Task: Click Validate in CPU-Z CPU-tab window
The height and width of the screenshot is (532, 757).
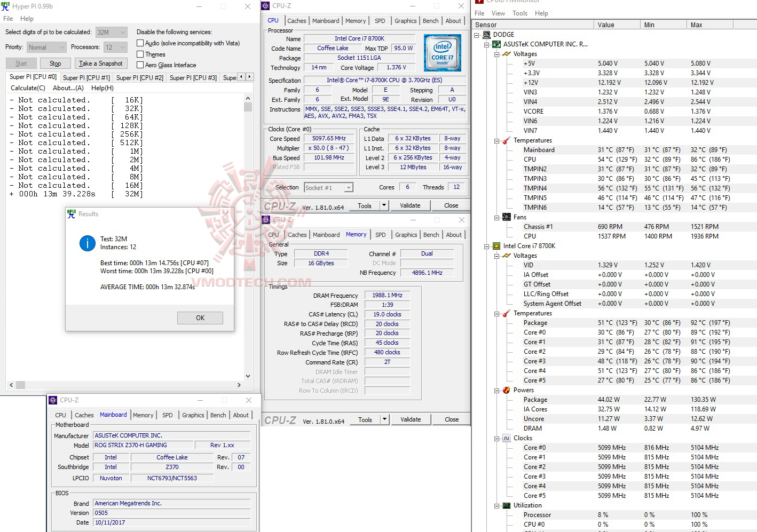Action: click(410, 205)
